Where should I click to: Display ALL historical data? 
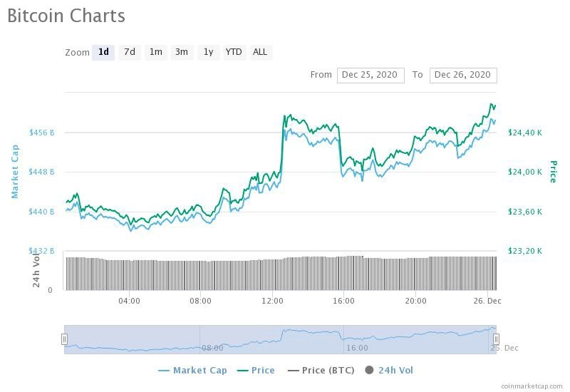(260, 52)
